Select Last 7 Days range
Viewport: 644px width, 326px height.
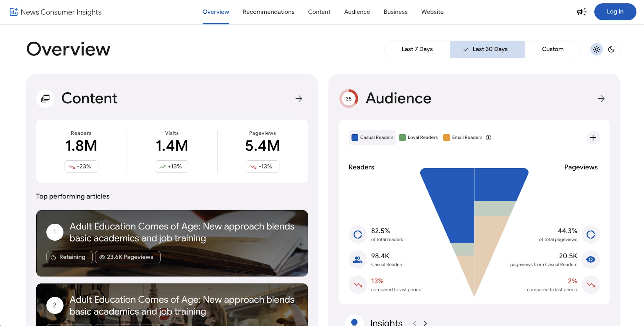[417, 49]
